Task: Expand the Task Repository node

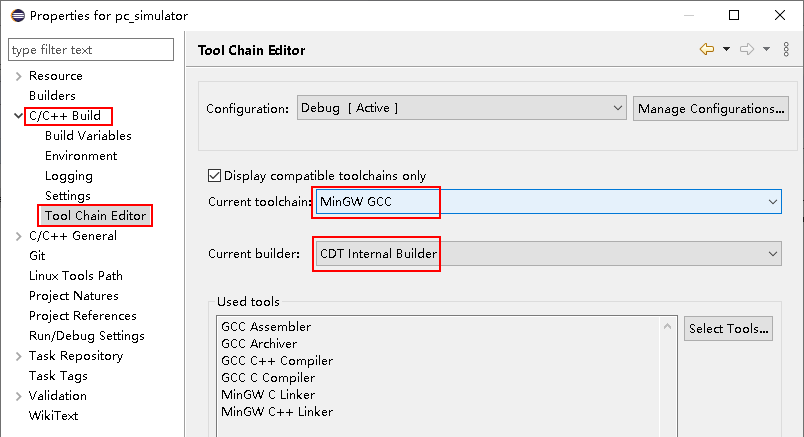Action: point(18,356)
